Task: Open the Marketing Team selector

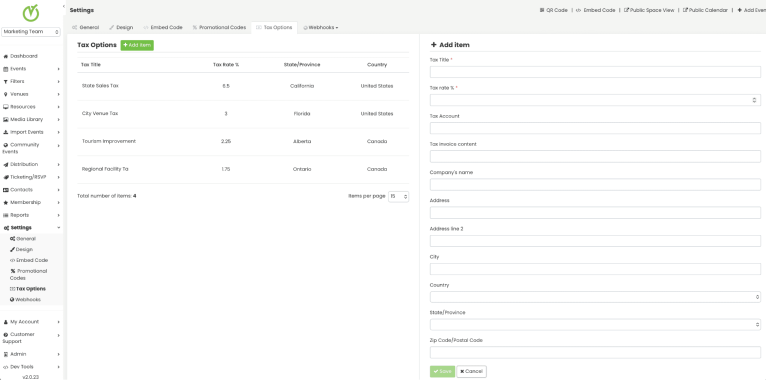Action: (31, 32)
